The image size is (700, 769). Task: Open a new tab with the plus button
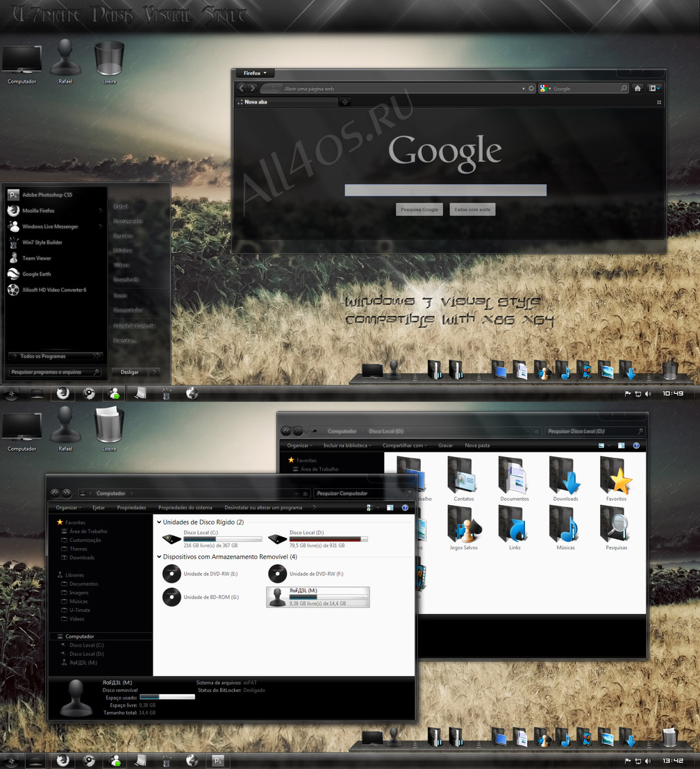345,102
